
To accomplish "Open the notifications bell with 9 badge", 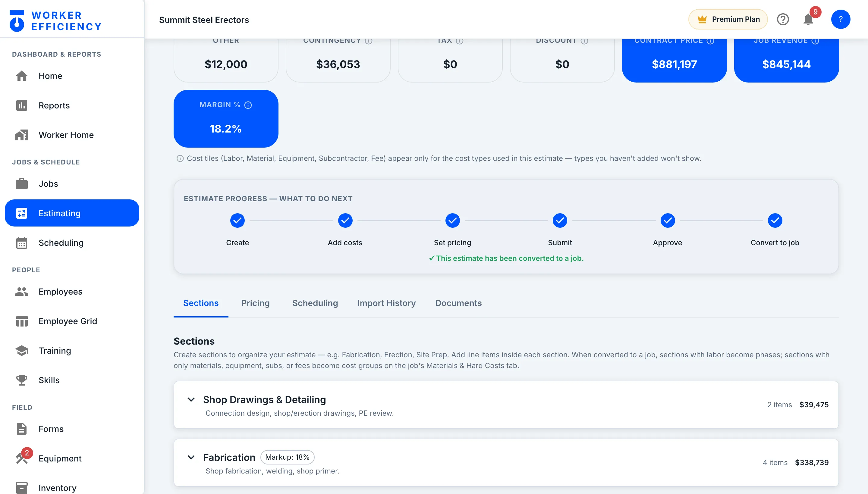I will click(x=808, y=19).
